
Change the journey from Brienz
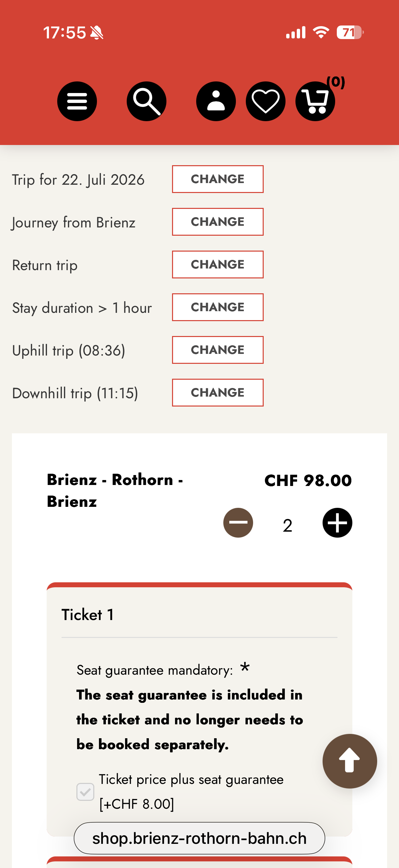(217, 222)
